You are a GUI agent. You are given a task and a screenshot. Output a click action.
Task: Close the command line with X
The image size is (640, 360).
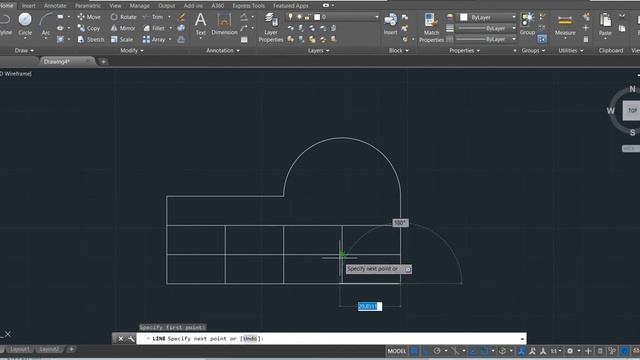(x=121, y=339)
